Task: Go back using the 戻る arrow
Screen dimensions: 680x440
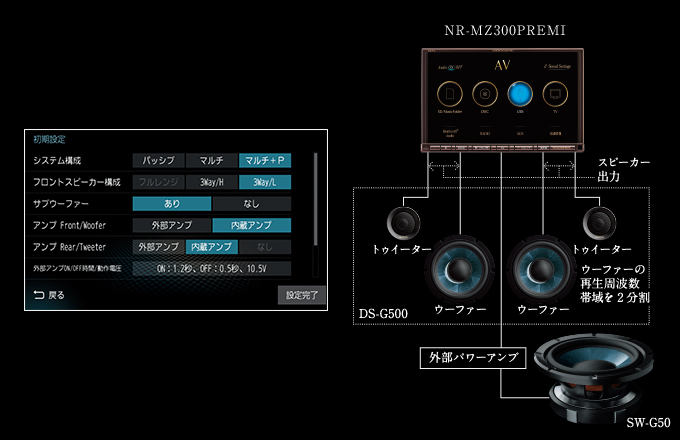Action: click(50, 295)
